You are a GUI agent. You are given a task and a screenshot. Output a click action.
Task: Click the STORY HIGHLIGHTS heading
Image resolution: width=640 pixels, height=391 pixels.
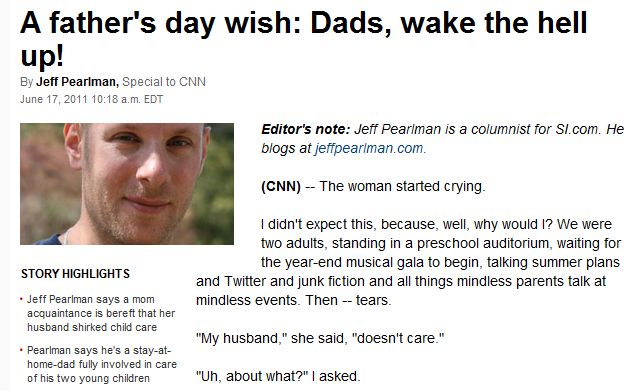point(76,273)
